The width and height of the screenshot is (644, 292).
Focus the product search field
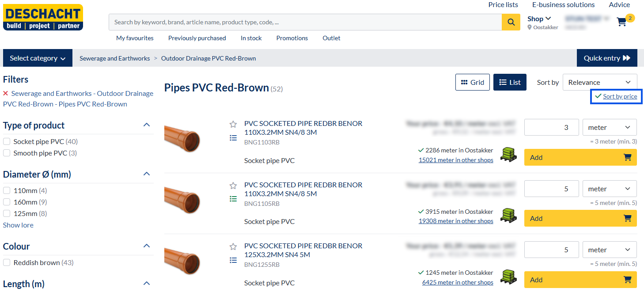point(305,22)
